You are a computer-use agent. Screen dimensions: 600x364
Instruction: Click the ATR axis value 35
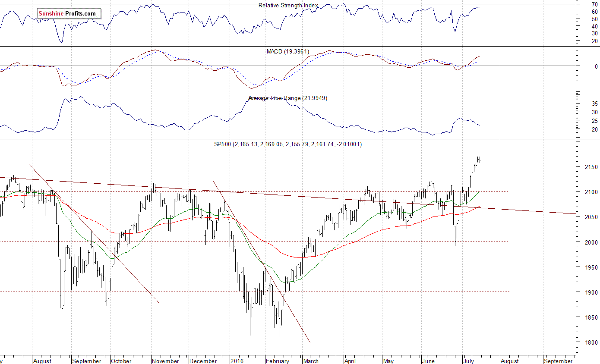point(594,104)
